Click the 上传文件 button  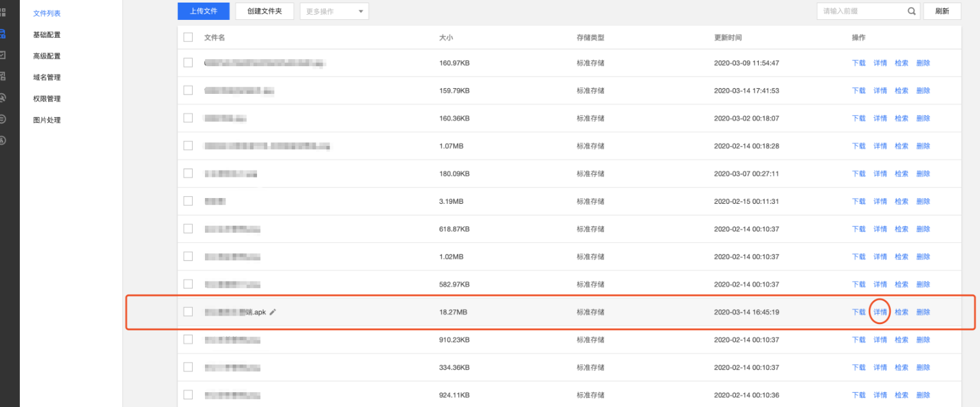[x=203, y=11]
